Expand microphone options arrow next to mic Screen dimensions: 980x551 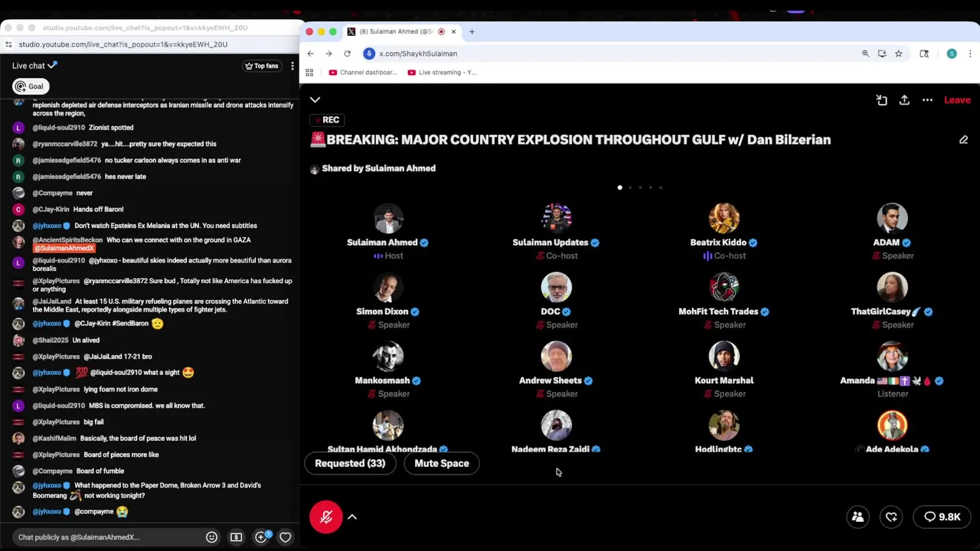(352, 517)
